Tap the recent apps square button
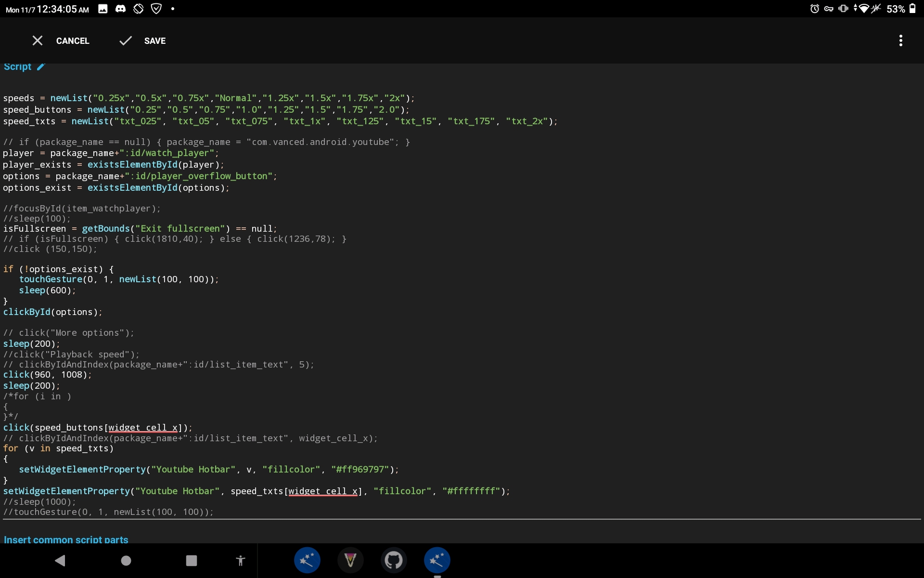The image size is (924, 578). pos(191,561)
